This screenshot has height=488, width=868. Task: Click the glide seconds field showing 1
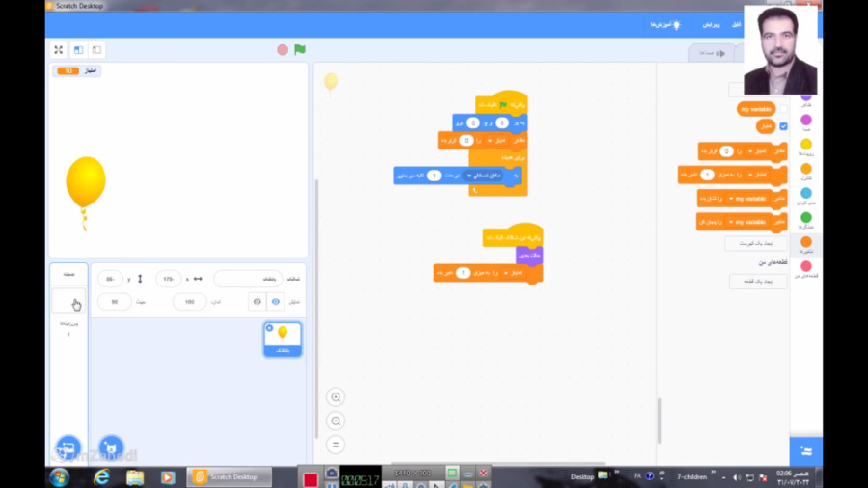[434, 176]
